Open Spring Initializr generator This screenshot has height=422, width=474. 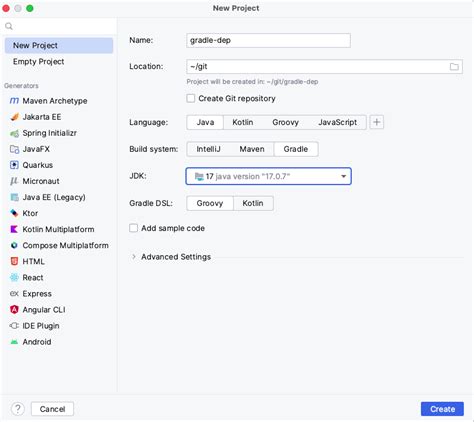tap(59, 133)
